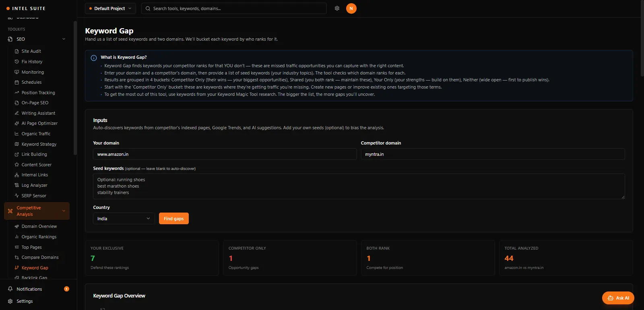Click the On-Page SEO icon

(x=17, y=103)
